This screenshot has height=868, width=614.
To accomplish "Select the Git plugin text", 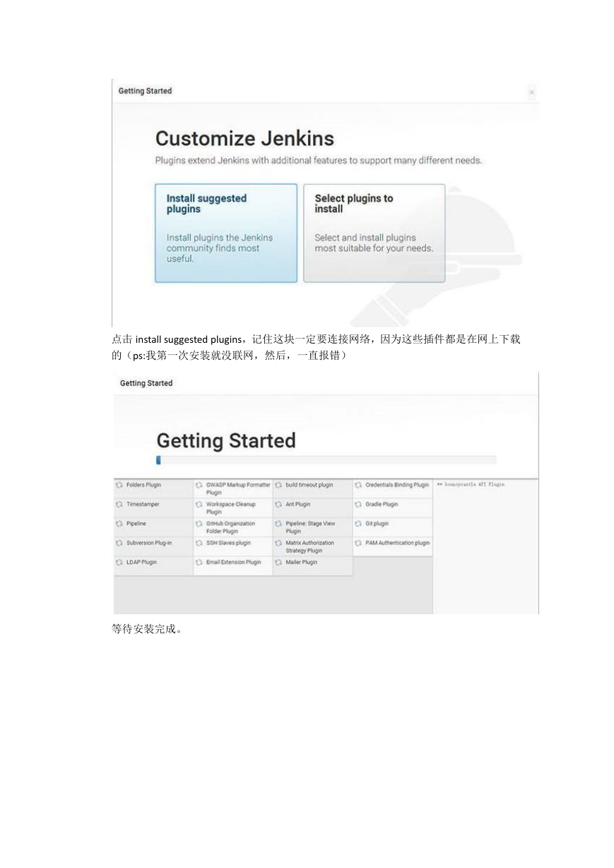I will point(377,524).
